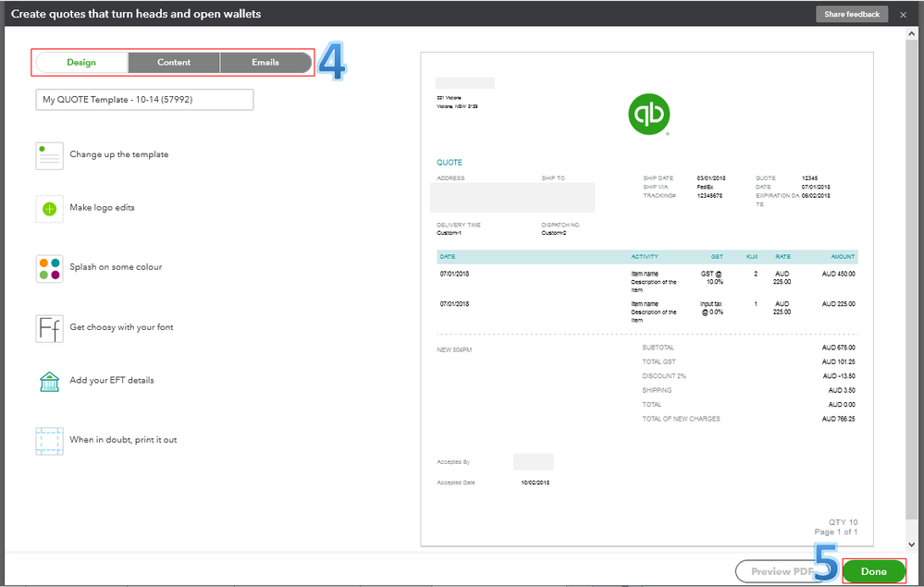Click the NEW 504PM message text
Image resolution: width=924 pixels, height=587 pixels.
click(x=454, y=349)
